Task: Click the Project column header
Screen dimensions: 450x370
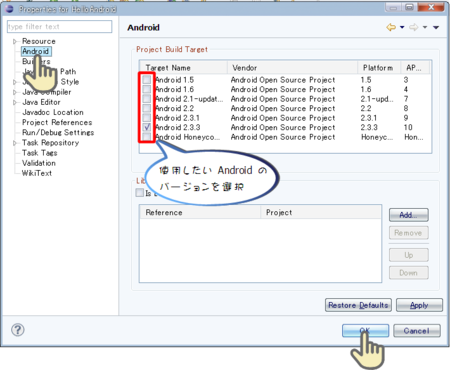Action: (x=321, y=212)
